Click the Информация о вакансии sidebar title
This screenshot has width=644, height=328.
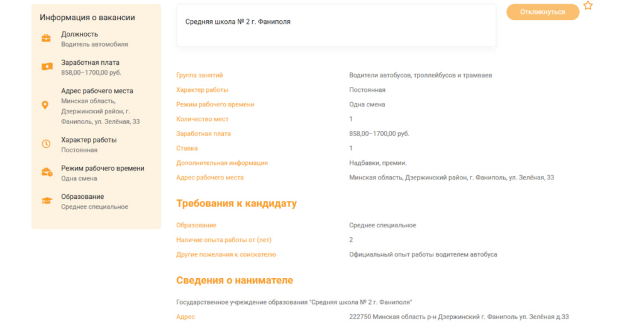pos(87,18)
